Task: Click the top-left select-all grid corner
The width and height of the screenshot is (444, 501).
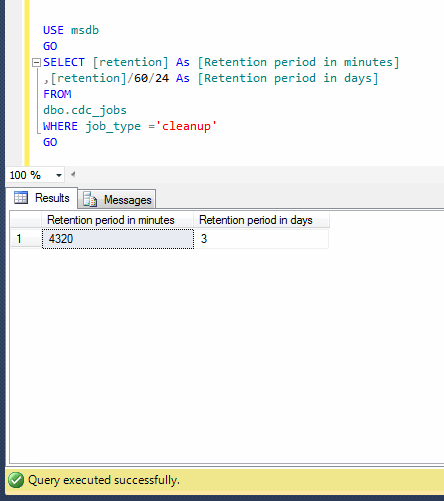Action: pyautogui.click(x=26, y=220)
